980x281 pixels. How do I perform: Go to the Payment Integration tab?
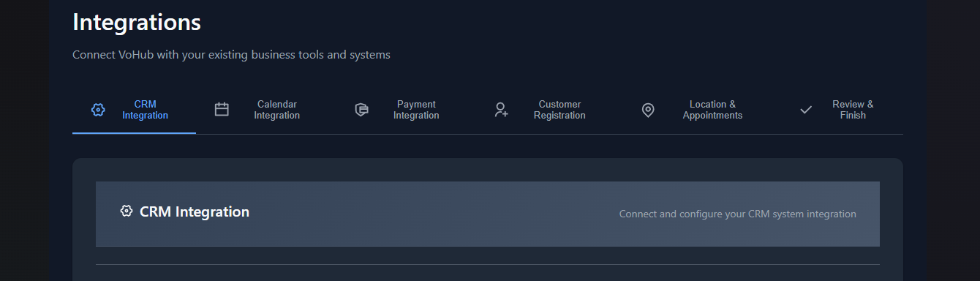(405, 110)
